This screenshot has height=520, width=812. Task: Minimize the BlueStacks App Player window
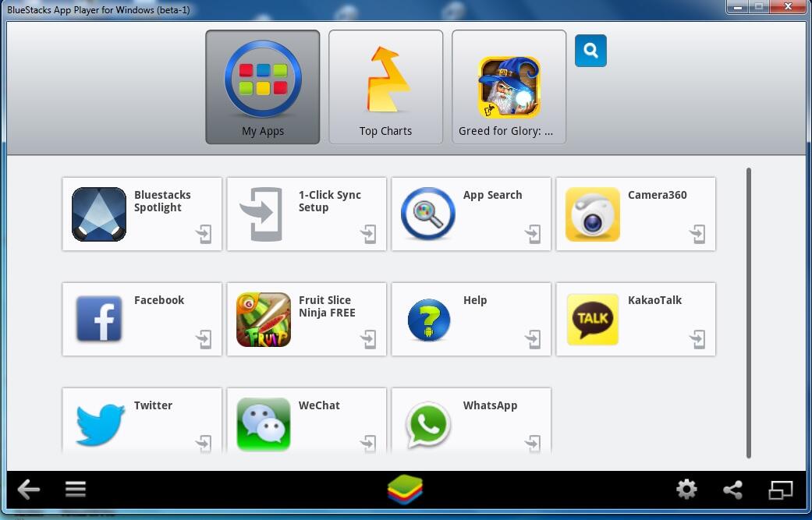click(738, 7)
